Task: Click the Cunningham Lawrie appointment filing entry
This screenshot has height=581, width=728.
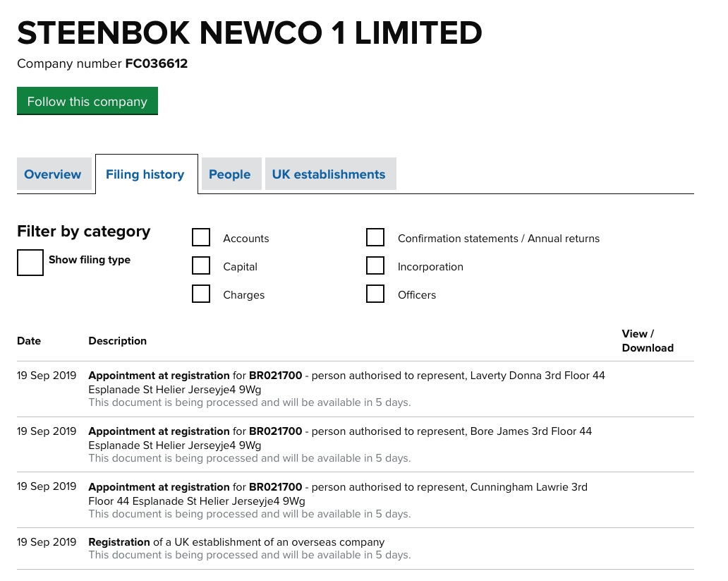Action: [x=337, y=493]
